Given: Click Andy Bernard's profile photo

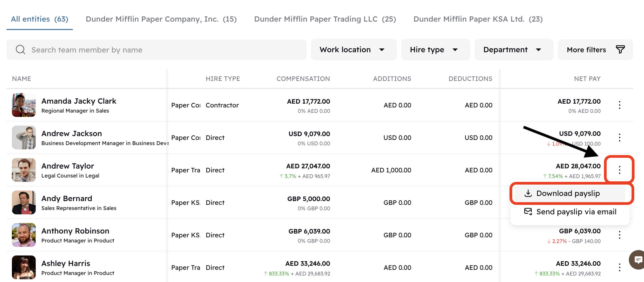Looking at the screenshot, I should click(24, 202).
